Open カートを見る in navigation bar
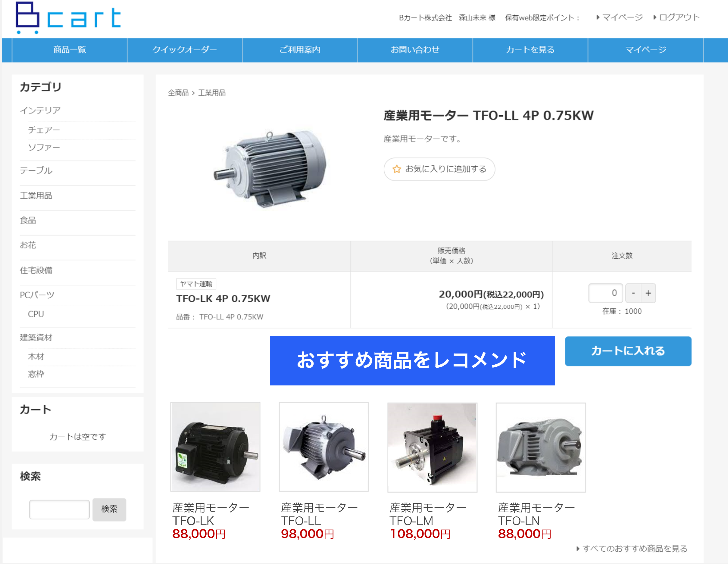The height and width of the screenshot is (564, 728). [x=530, y=50]
